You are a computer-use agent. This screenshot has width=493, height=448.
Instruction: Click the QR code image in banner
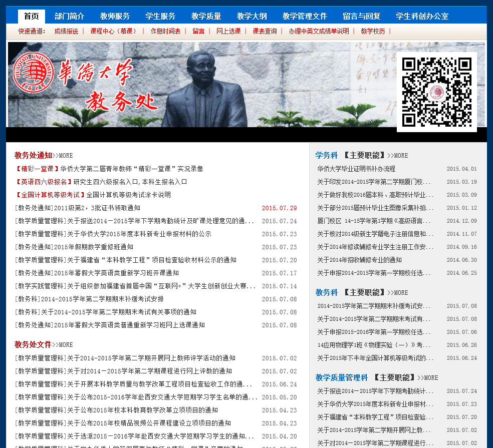[x=437, y=92]
